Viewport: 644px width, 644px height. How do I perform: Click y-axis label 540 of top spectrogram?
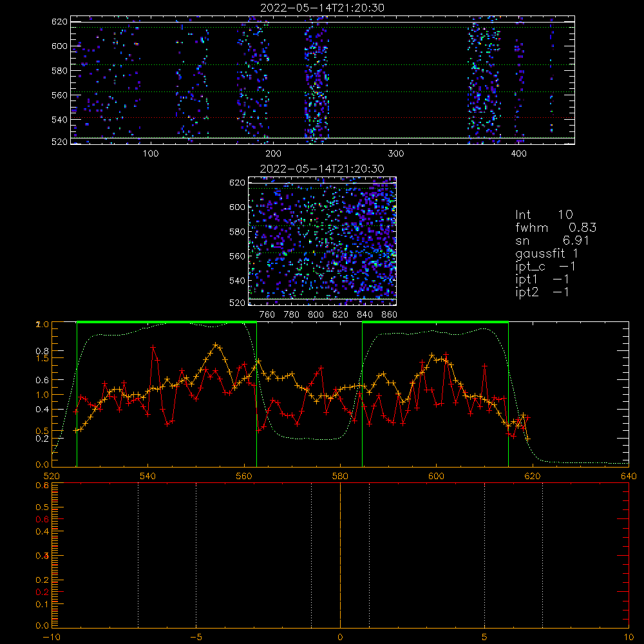point(59,120)
